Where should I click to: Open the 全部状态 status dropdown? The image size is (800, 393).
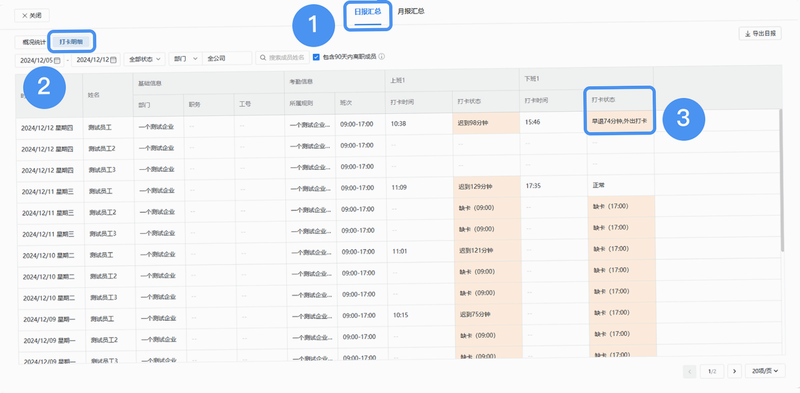click(144, 59)
